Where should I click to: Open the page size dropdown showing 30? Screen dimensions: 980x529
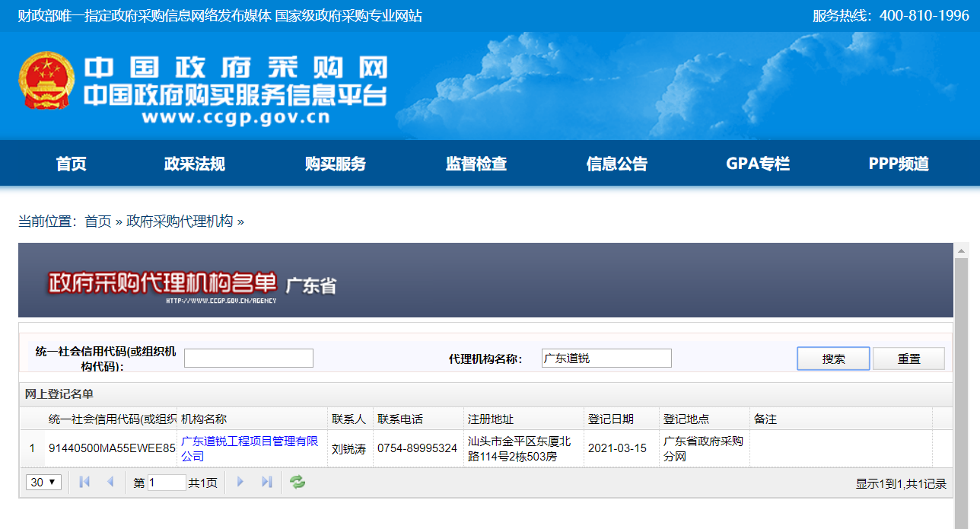tap(44, 482)
